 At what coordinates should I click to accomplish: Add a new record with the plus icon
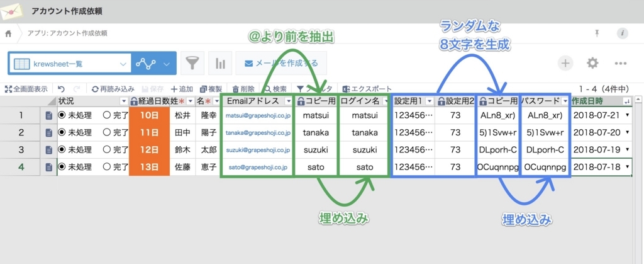[x=565, y=64]
